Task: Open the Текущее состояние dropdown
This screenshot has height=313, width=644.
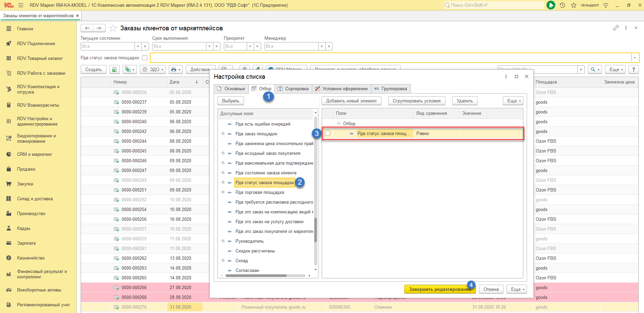Action: pos(138,46)
